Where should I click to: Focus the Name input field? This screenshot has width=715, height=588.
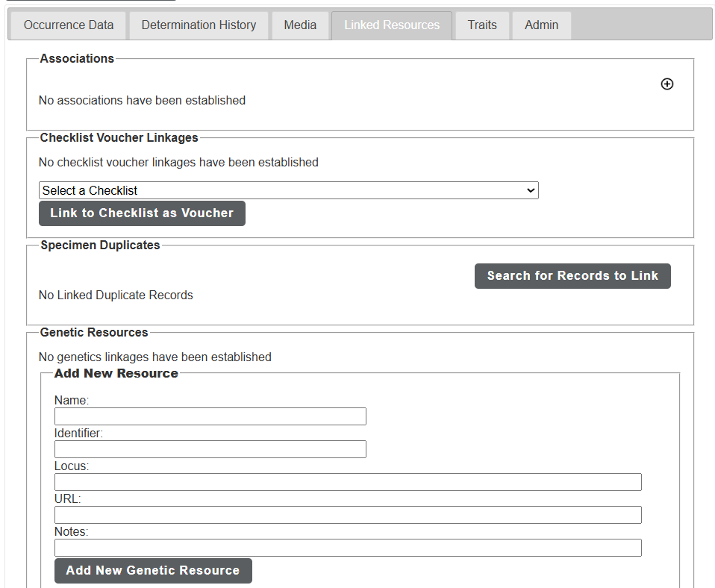[x=210, y=416]
